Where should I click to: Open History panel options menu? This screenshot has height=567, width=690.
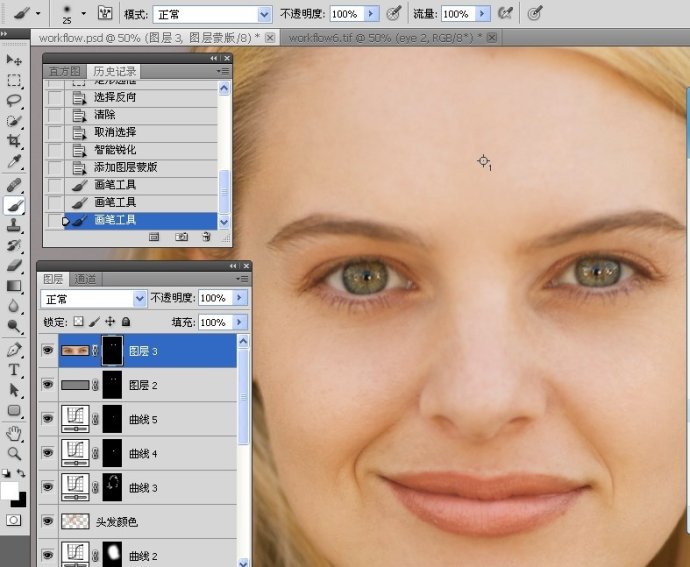pos(223,71)
